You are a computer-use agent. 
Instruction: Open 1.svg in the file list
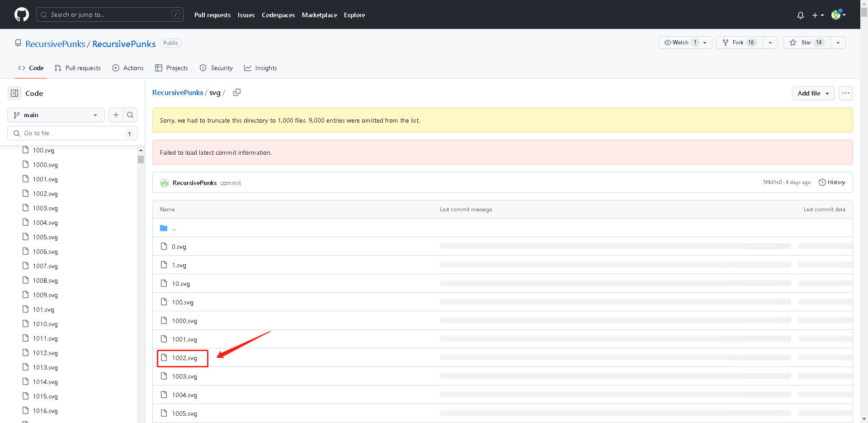point(179,265)
